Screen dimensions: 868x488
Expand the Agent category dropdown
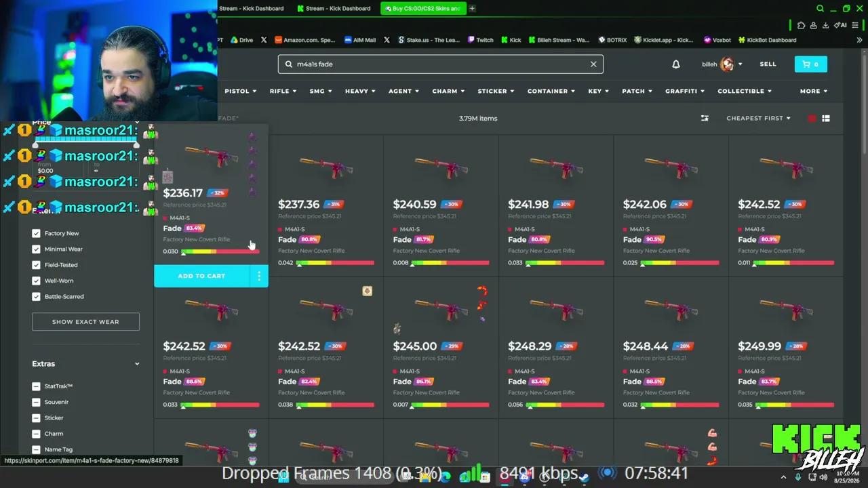pyautogui.click(x=404, y=91)
